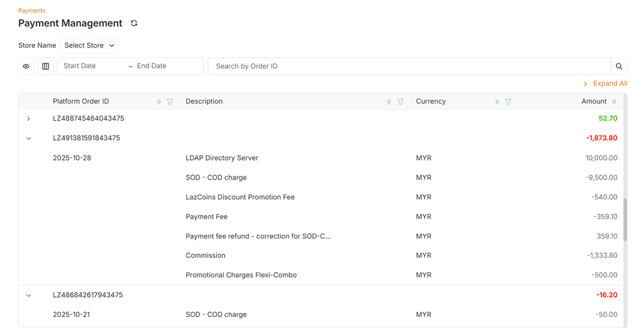Sort the Description column
This screenshot has height=334, width=644.
pyautogui.click(x=389, y=102)
